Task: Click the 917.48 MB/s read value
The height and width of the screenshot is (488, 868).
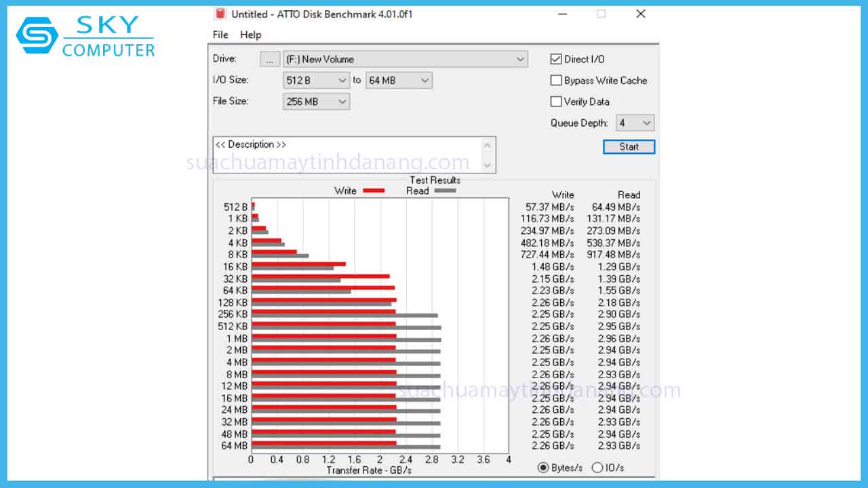Action: click(613, 255)
